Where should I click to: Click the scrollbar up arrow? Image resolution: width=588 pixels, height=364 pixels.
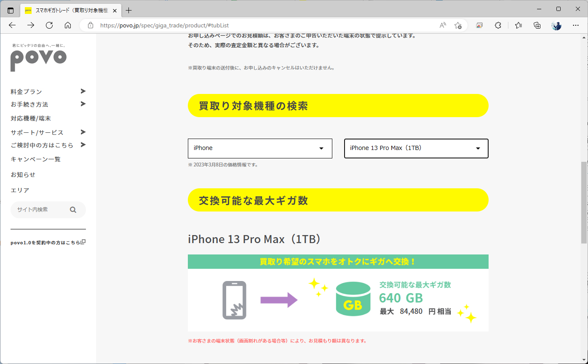click(x=584, y=38)
